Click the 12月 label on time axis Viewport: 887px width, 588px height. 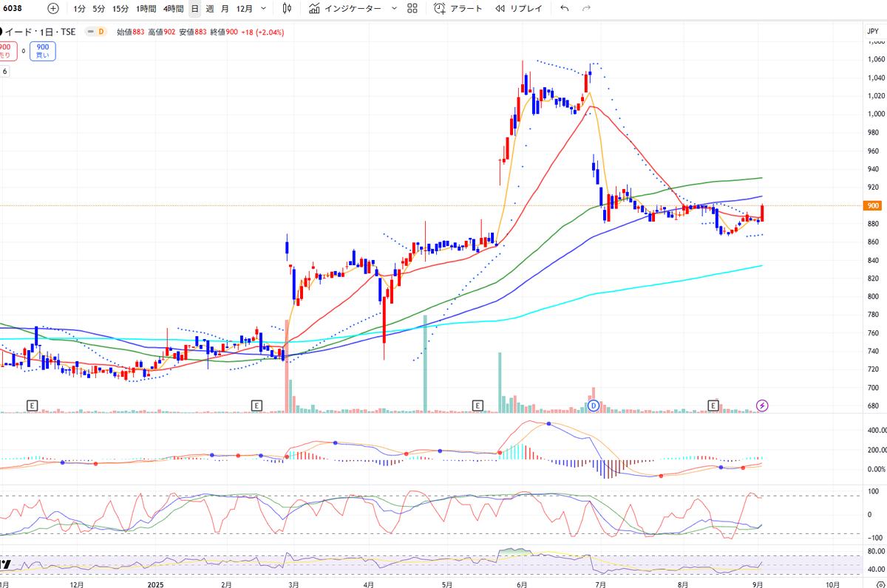[77, 584]
